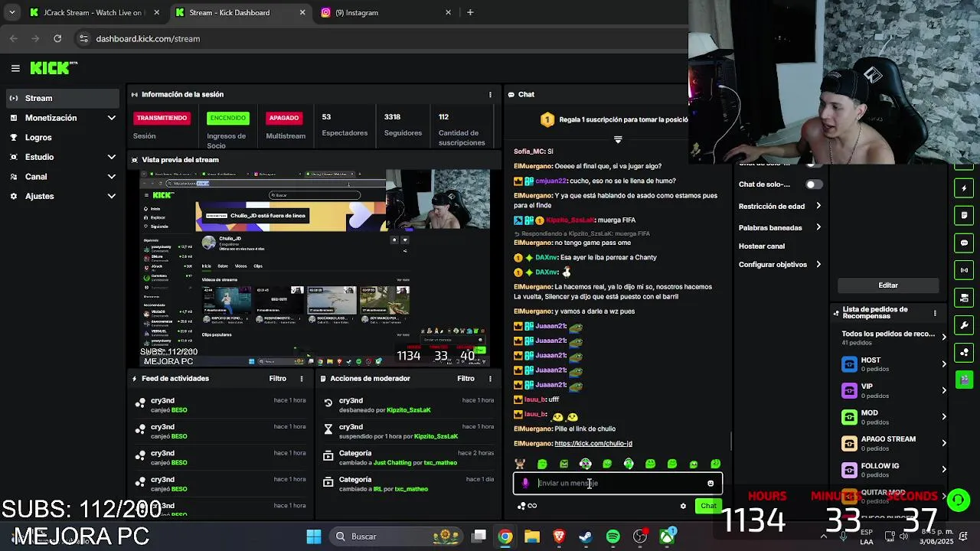
Task: Toggle the Chat de solo switch
Action: pos(814,184)
